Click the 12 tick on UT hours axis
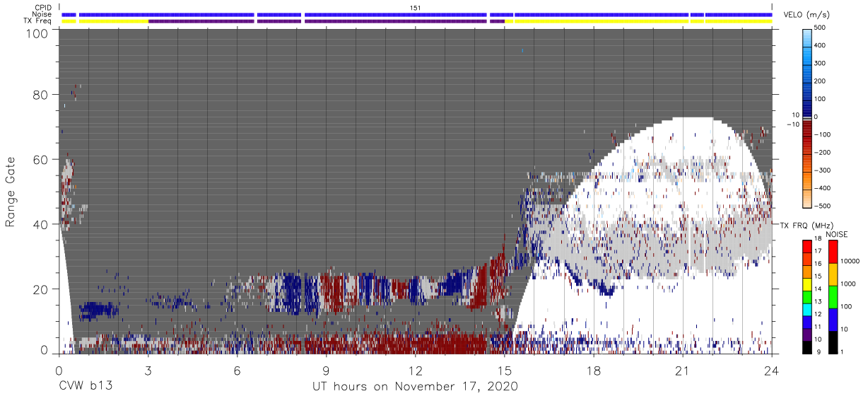Viewport: 868px width, 401px height. pyautogui.click(x=416, y=369)
